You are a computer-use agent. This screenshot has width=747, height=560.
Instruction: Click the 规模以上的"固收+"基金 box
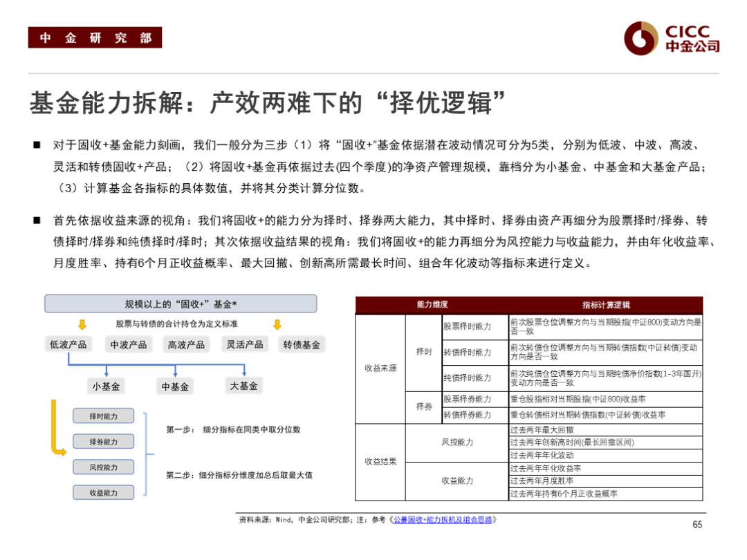[181, 304]
